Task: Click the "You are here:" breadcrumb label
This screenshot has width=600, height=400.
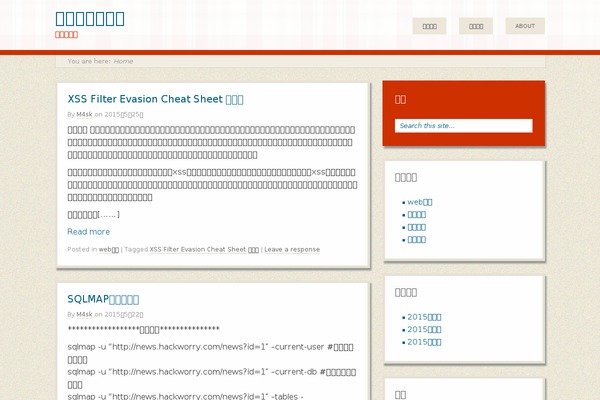Action: tap(89, 61)
